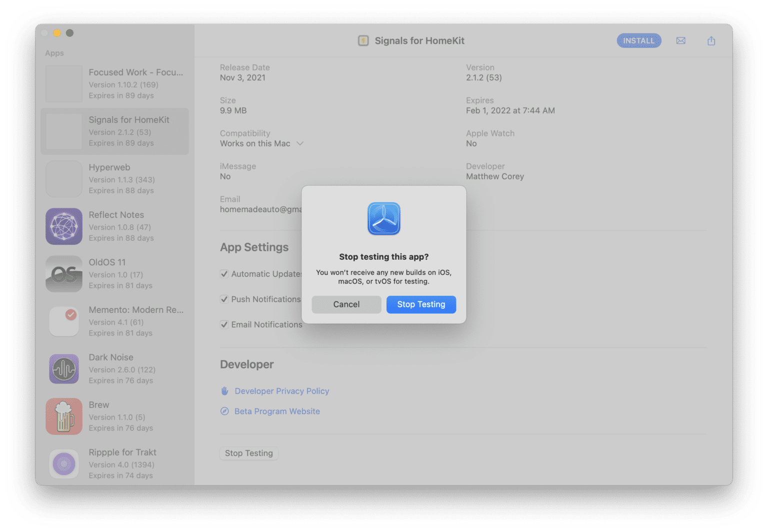768x532 pixels.
Task: Click the Memento app icon
Action: click(63, 321)
